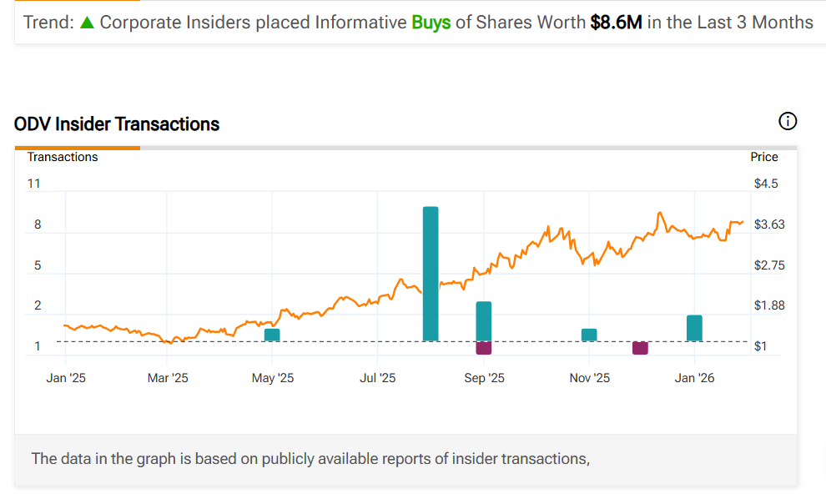Click the small teal bar at May '25
Viewport: 826px width, 504px height.
(x=272, y=335)
